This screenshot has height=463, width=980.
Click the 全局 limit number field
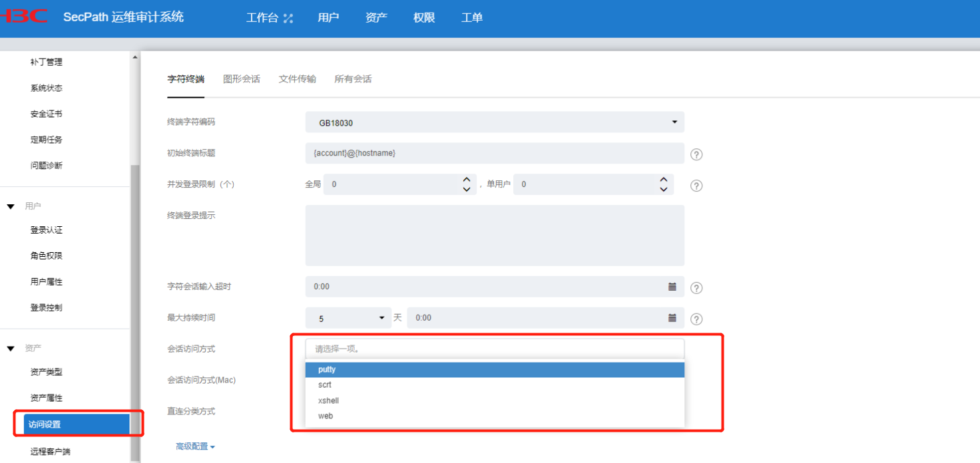point(400,184)
